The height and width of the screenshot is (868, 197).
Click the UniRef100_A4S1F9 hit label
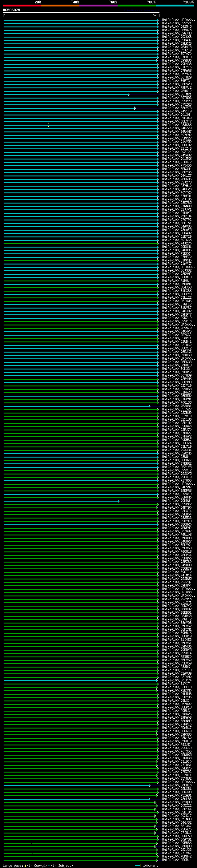[x=176, y=111]
